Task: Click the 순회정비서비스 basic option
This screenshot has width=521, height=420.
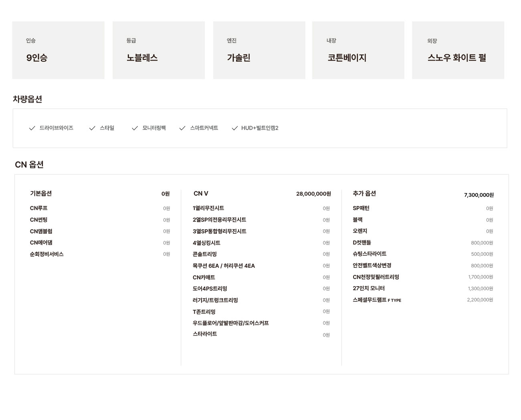Action: pos(46,254)
